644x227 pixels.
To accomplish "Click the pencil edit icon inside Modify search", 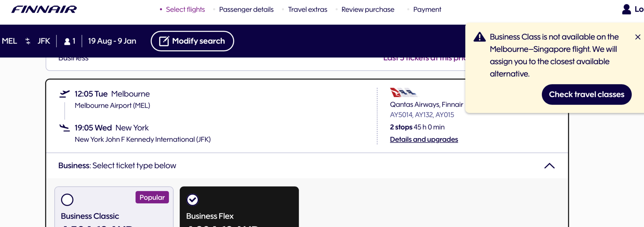I will [164, 41].
